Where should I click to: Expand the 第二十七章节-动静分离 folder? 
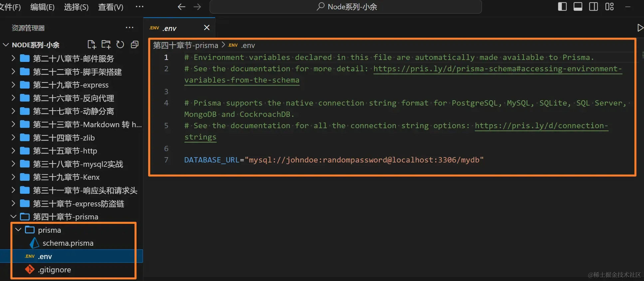pos(13,111)
